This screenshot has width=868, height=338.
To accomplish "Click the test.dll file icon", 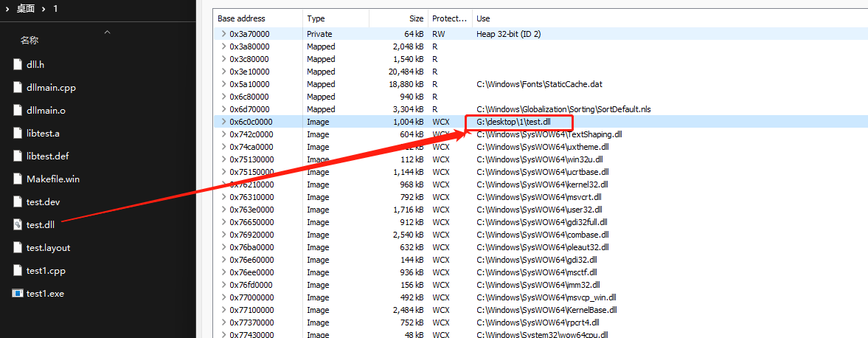I will [18, 224].
